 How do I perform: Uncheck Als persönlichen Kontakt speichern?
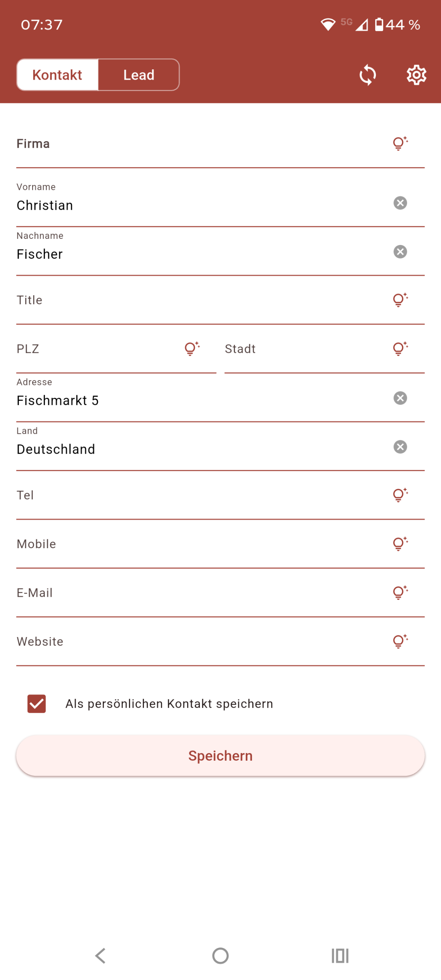click(36, 704)
